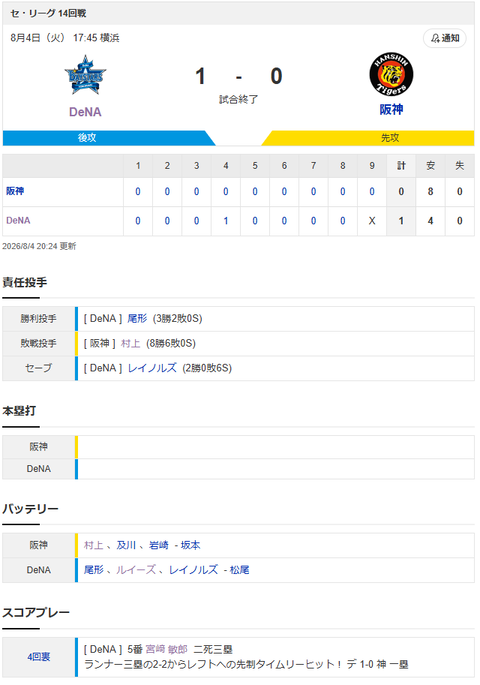Open the 阪神 team name link under logo
480x685 pixels.
[x=391, y=109]
